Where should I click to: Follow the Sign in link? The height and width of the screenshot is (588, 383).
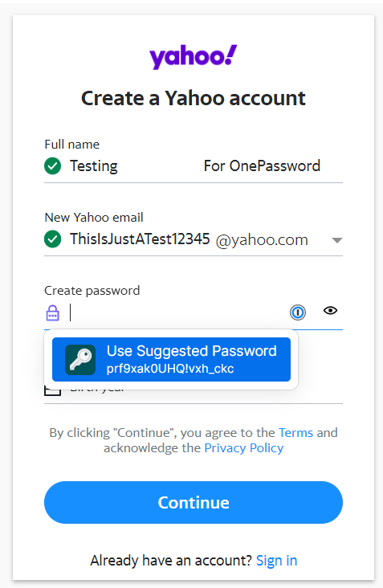click(x=276, y=561)
